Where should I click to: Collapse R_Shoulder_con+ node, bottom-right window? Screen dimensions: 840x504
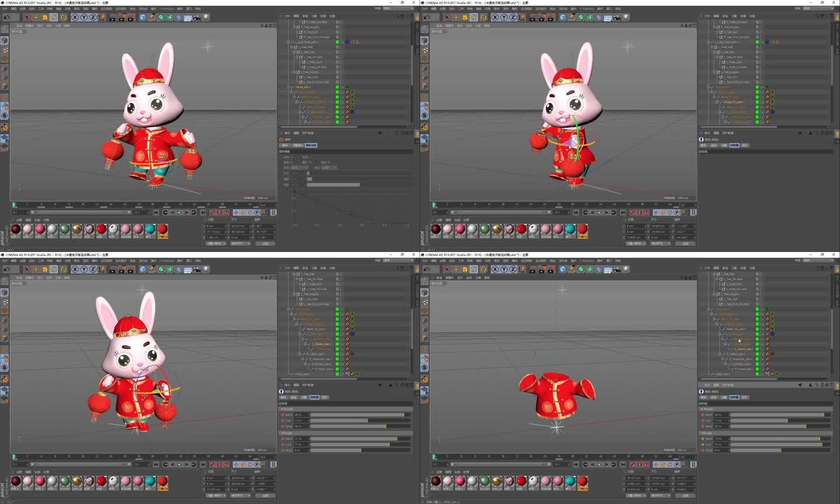tap(722, 359)
